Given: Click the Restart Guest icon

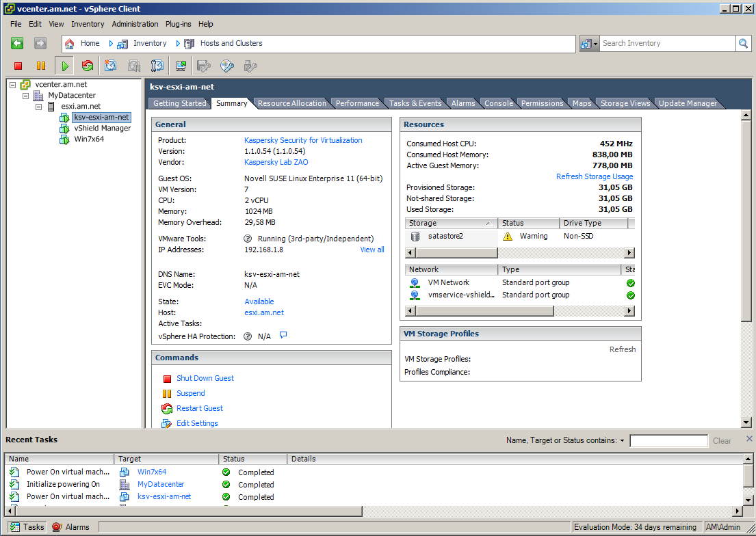Looking at the screenshot, I should [x=167, y=409].
